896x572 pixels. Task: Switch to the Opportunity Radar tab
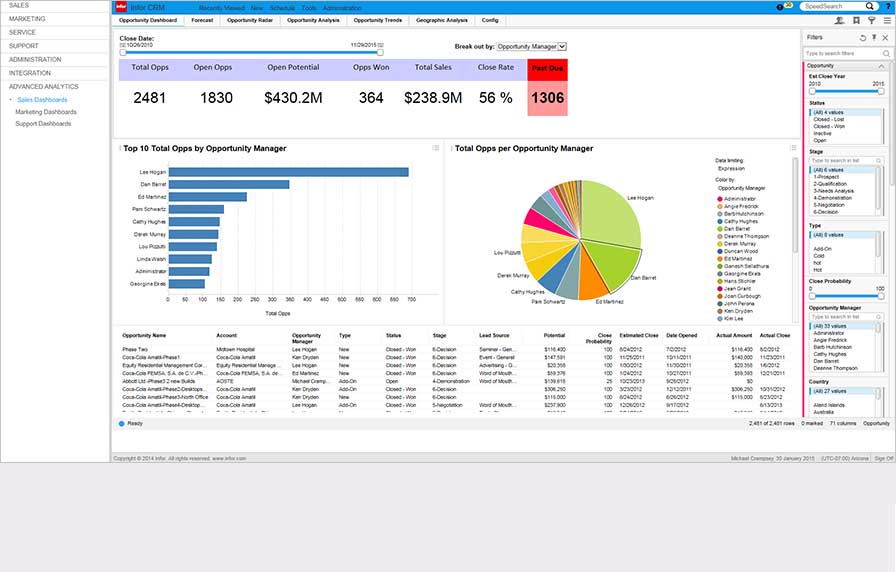click(x=250, y=20)
